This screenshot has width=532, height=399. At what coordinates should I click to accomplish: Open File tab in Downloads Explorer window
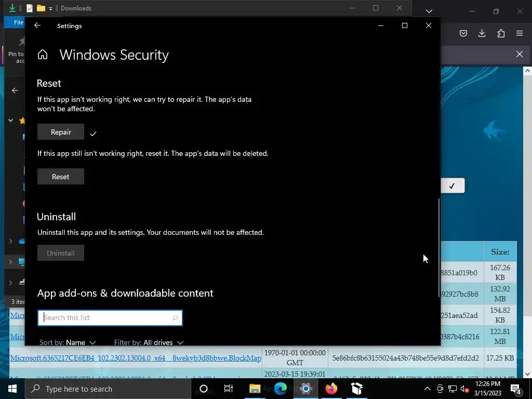tap(18, 22)
